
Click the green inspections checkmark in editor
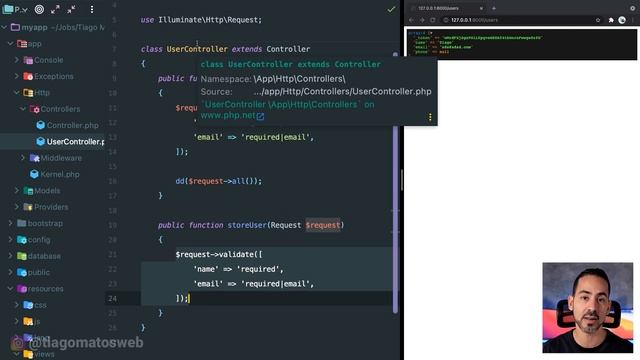point(391,9)
